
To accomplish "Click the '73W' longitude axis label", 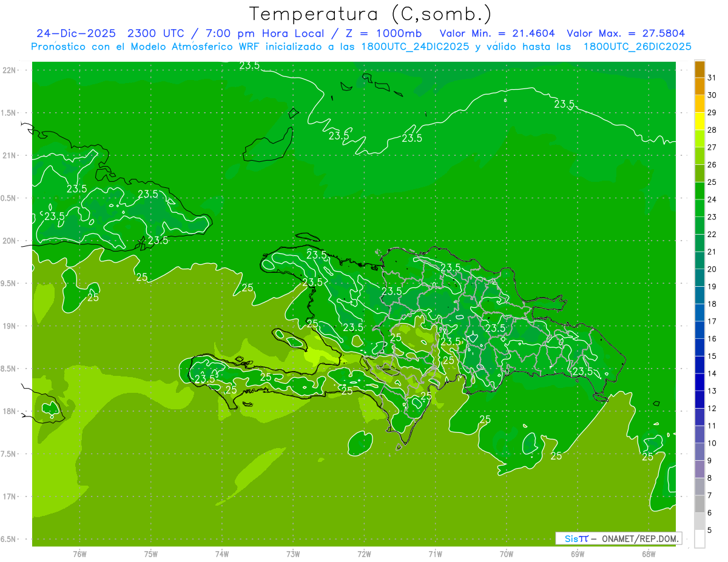I will point(293,554).
